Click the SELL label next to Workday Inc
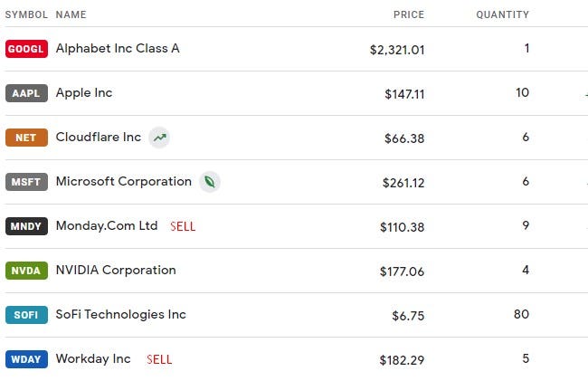 coord(159,359)
